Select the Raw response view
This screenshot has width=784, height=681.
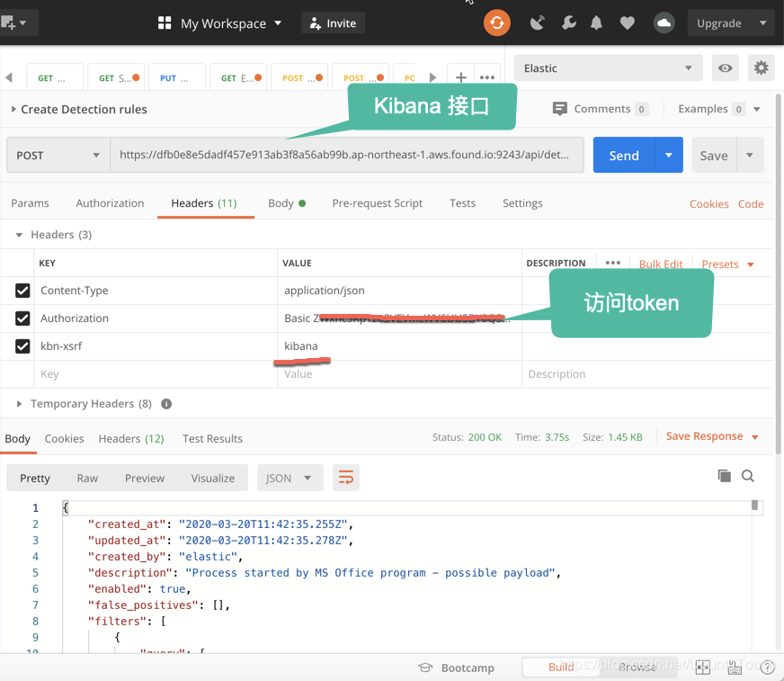point(87,479)
